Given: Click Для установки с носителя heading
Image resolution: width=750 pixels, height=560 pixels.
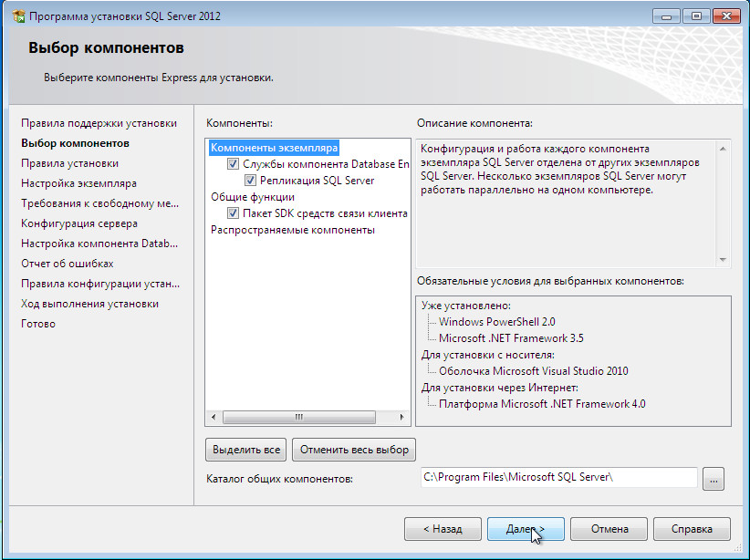Looking at the screenshot, I should click(x=488, y=355).
